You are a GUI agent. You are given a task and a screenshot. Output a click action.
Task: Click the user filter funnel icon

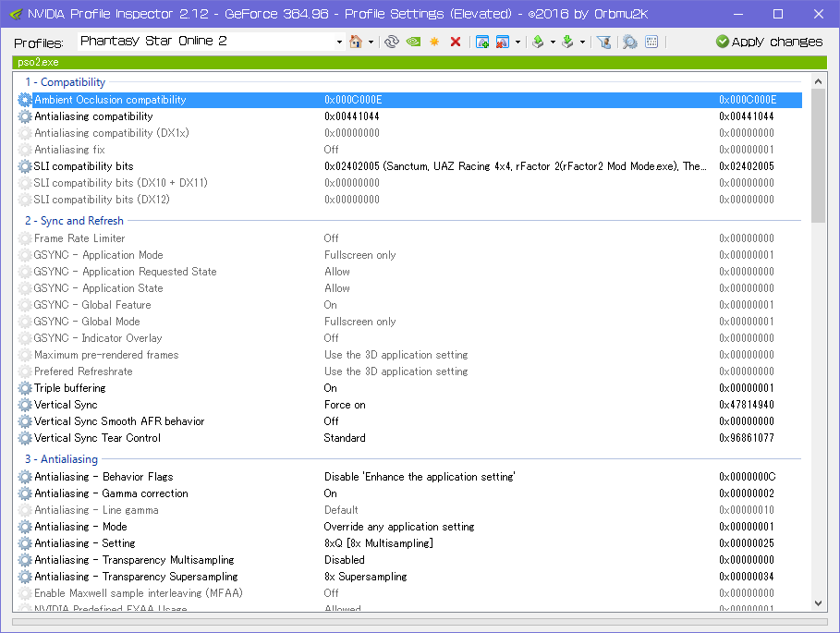coord(603,42)
